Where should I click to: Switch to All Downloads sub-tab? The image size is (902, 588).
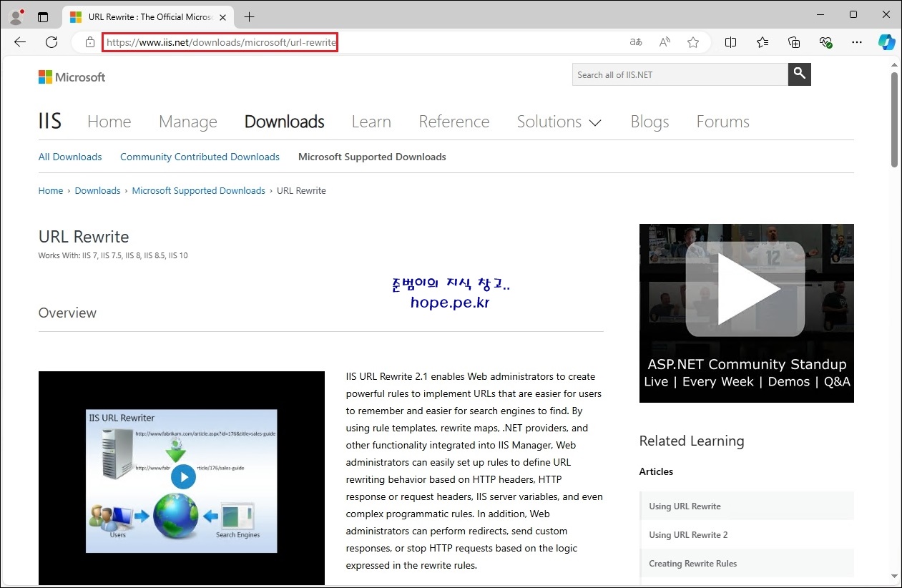coord(70,157)
